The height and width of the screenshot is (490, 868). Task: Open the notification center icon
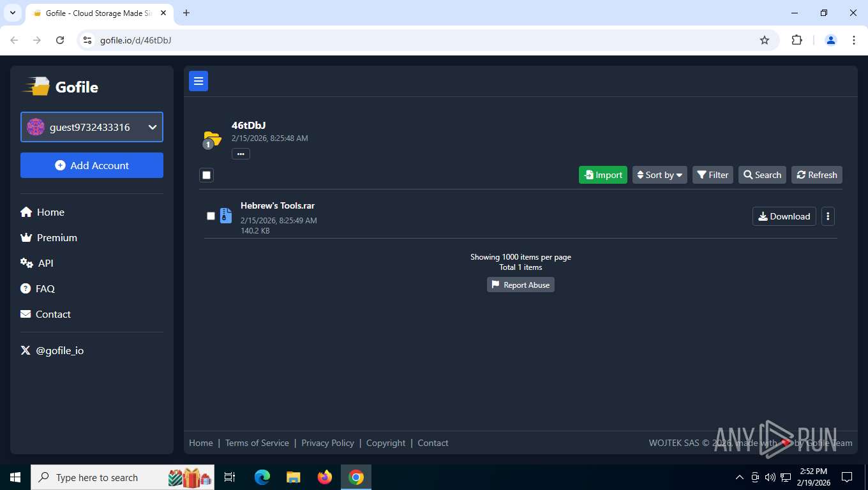(847, 477)
